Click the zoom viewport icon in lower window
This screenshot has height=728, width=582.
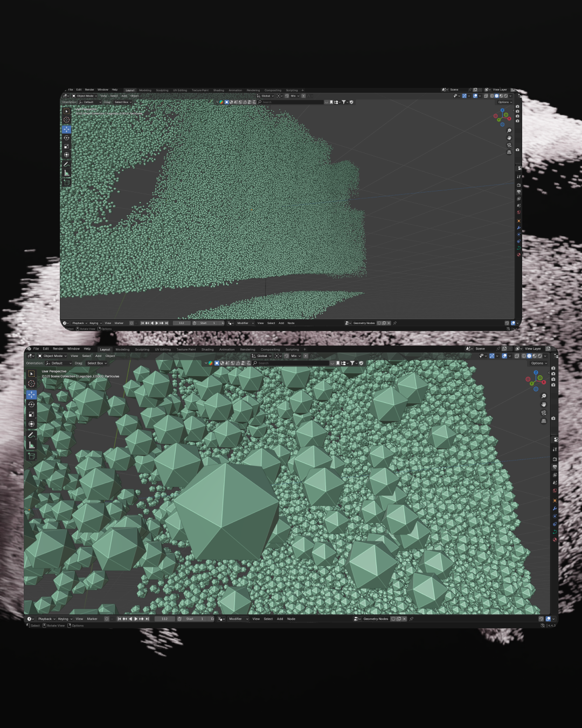[544, 396]
